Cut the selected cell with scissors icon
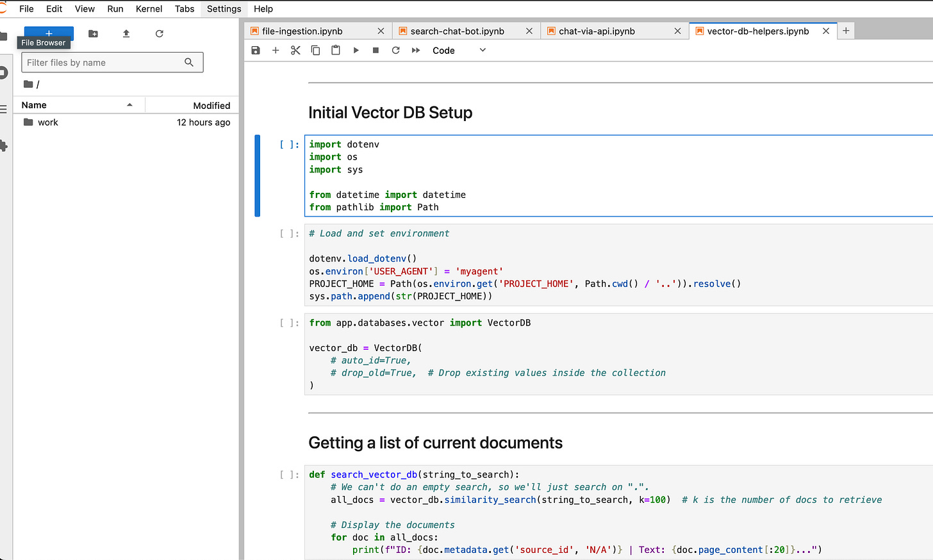933x560 pixels. pos(295,51)
